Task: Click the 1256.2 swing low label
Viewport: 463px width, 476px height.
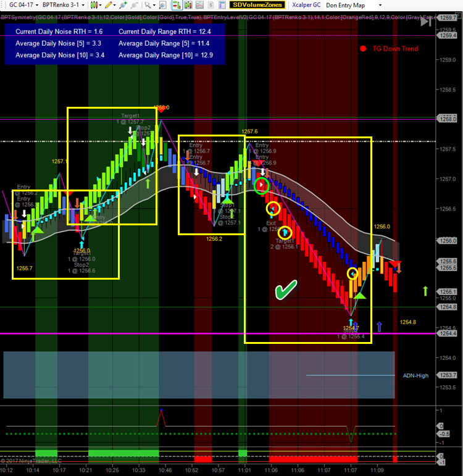Action: (x=214, y=239)
